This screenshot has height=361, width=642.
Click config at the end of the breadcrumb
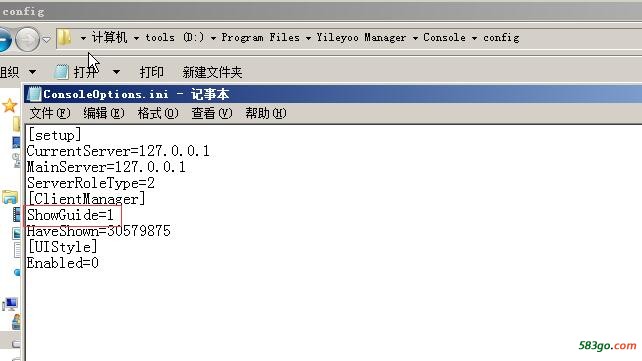click(501, 38)
